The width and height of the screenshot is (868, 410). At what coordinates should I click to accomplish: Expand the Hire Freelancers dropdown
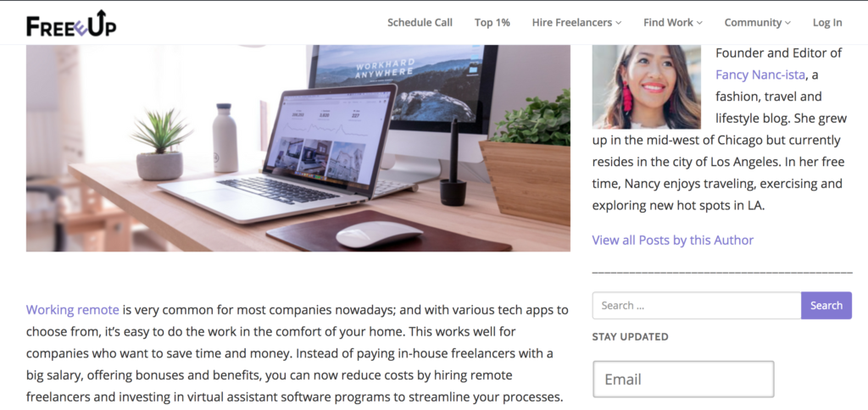point(576,23)
